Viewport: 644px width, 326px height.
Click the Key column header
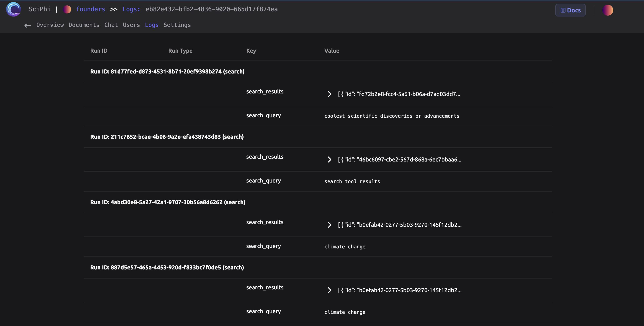[251, 51]
